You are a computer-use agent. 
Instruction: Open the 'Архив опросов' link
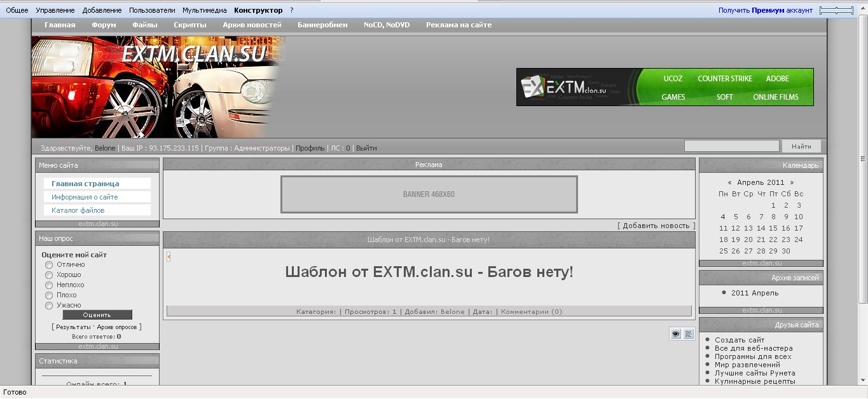coord(117,327)
